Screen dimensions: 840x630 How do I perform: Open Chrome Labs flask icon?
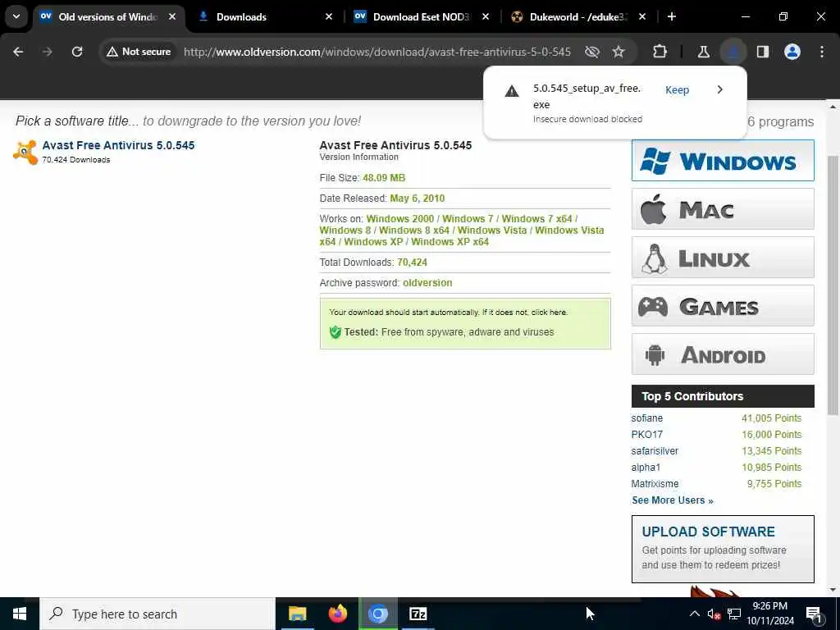[x=703, y=52]
